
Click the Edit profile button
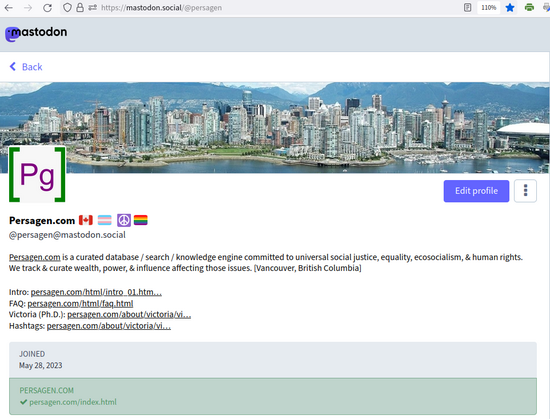coord(476,191)
